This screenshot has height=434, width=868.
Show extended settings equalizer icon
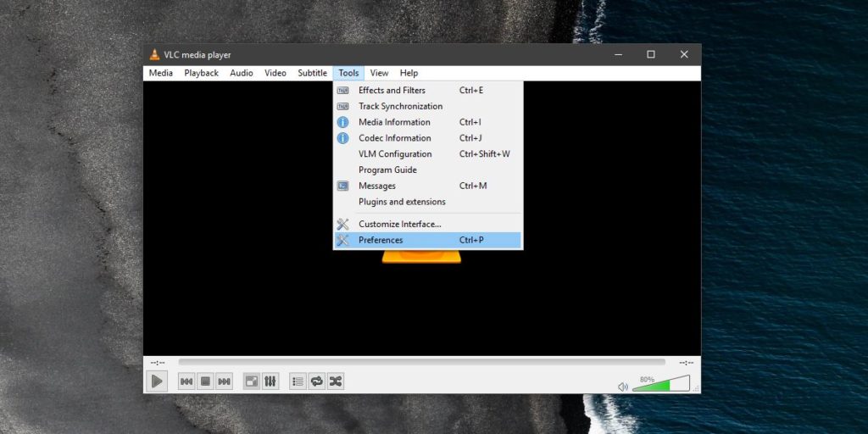[270, 381]
